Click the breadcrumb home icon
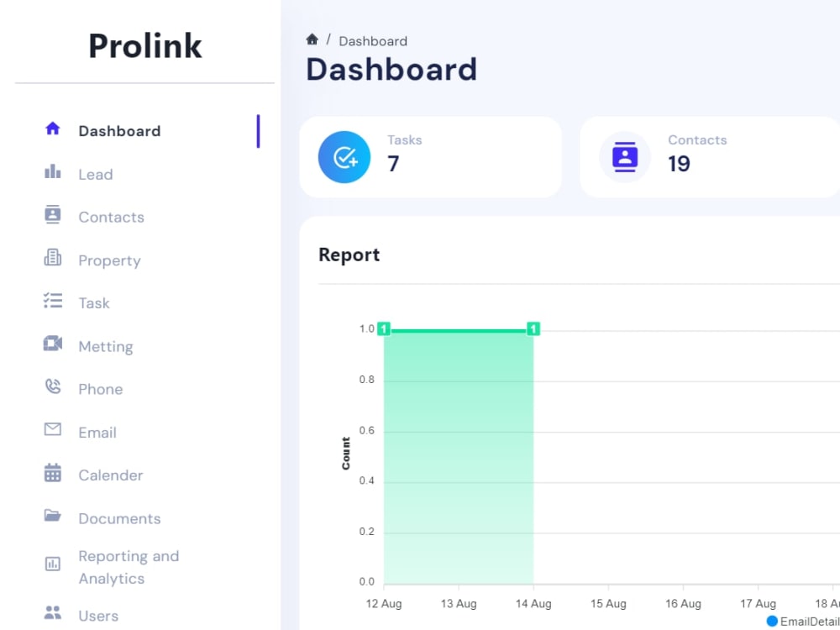840x630 pixels. point(312,39)
